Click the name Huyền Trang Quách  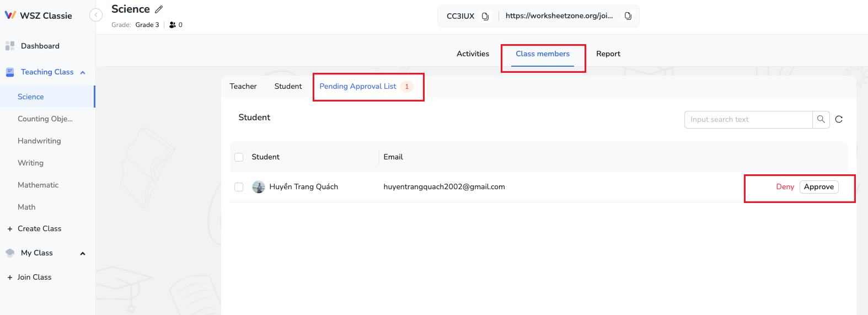(303, 187)
